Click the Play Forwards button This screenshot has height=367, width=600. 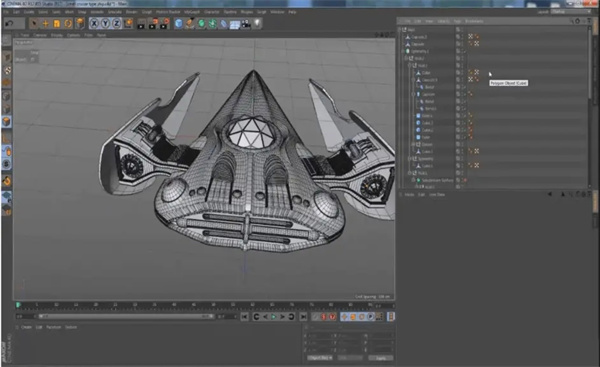pos(274,316)
